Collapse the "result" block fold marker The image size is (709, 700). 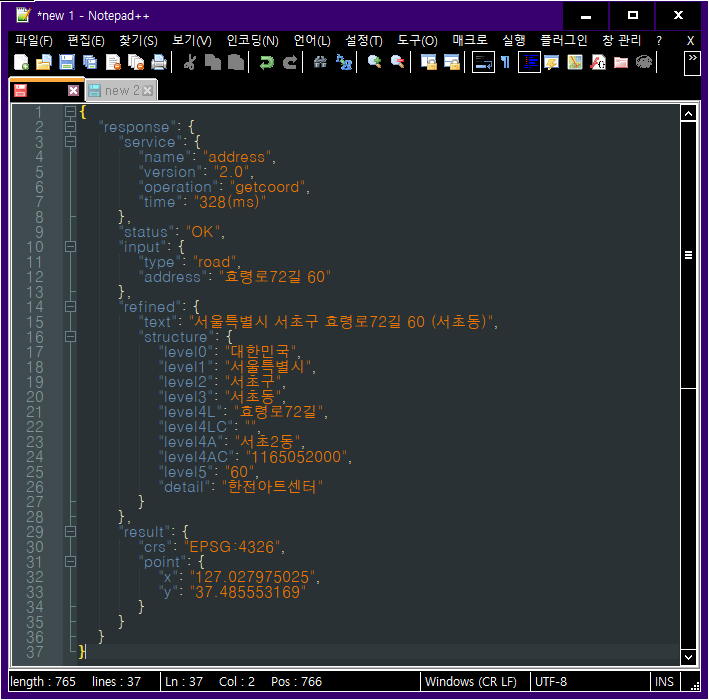pos(70,531)
